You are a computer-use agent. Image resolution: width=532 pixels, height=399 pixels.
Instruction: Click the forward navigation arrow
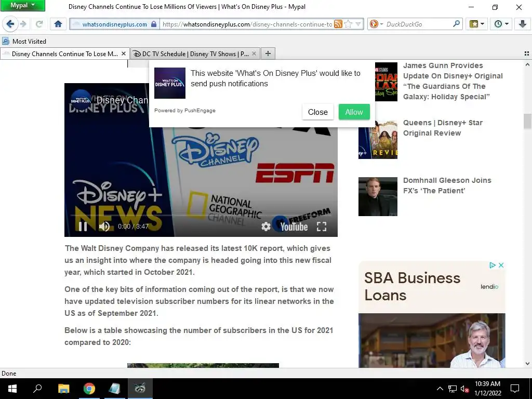coord(23,24)
